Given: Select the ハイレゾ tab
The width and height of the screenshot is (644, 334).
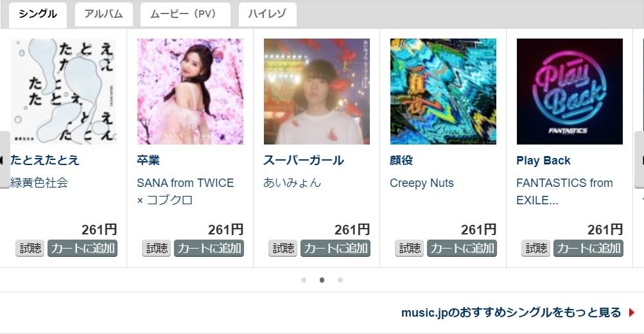Looking at the screenshot, I should point(267,14).
